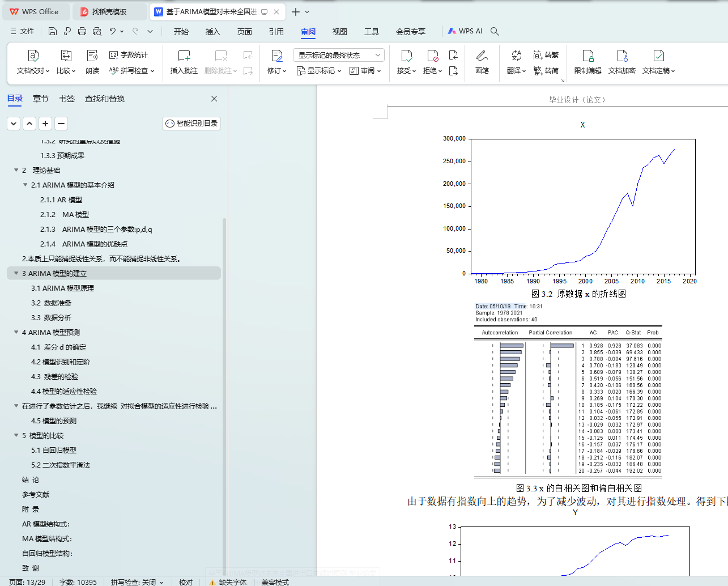Click the expand-all down chevron in outline

[x=14, y=124]
